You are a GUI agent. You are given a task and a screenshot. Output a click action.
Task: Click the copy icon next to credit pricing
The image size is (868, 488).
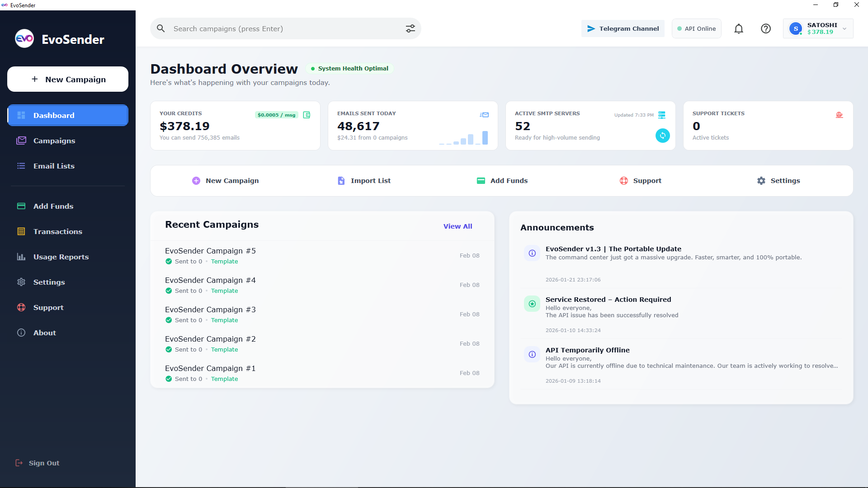tap(307, 115)
